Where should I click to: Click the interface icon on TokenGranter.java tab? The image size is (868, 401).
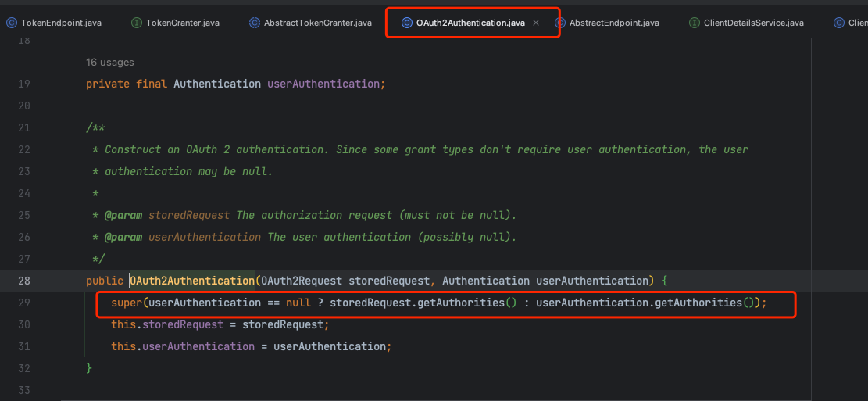tap(137, 23)
